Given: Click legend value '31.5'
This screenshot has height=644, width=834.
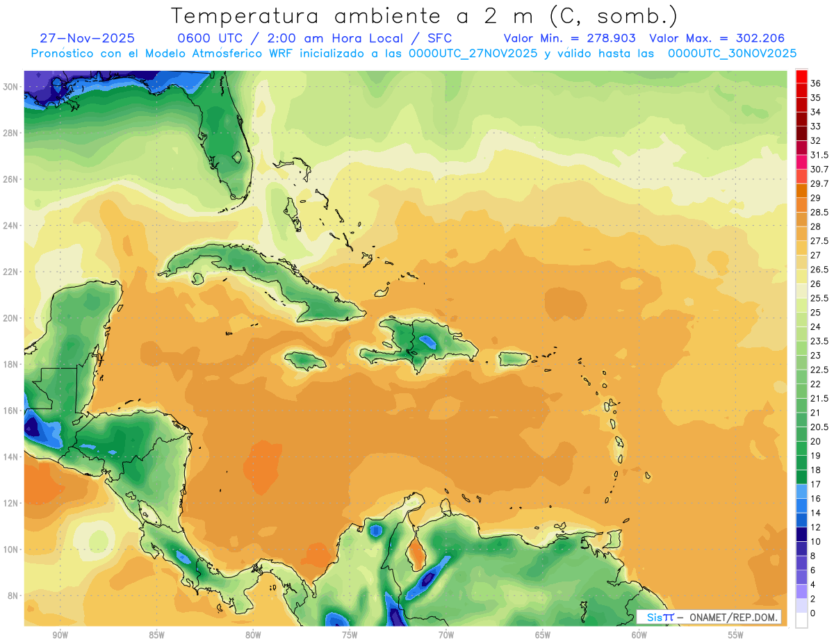Looking at the screenshot, I should click(819, 155).
